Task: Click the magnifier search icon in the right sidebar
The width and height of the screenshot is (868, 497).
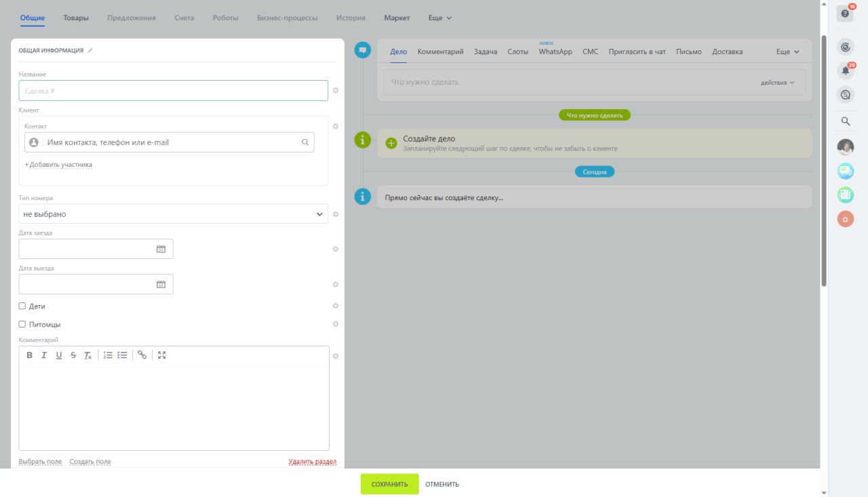Action: 846,121
